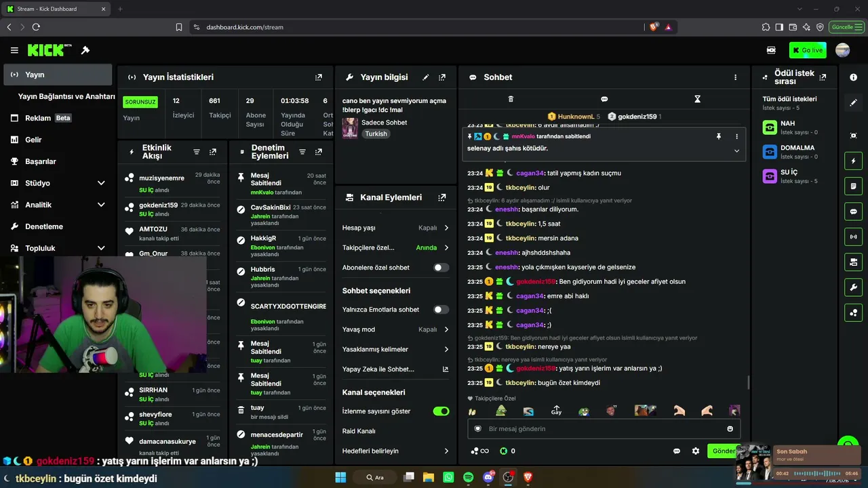
Task: Clear chat with the trash icon
Action: click(x=511, y=99)
